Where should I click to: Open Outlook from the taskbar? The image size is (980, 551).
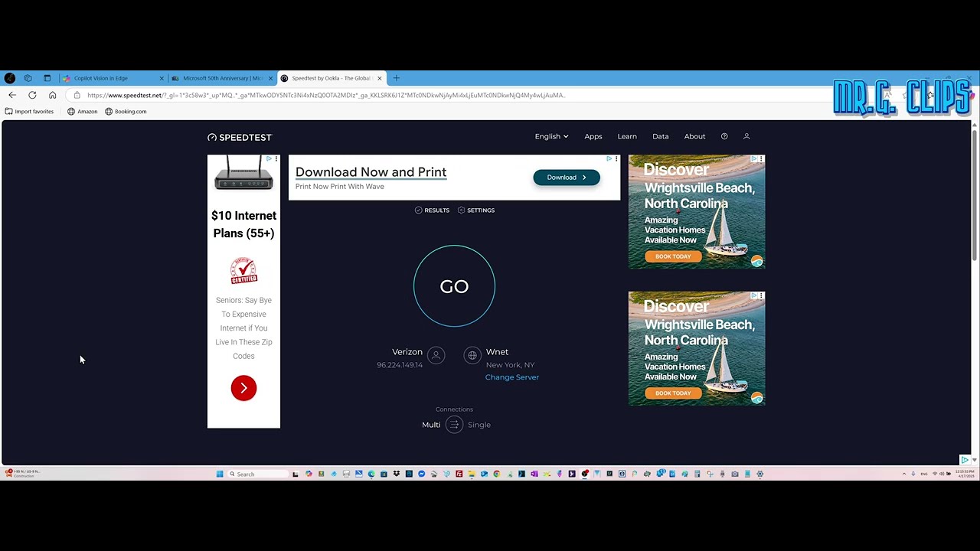[484, 474]
